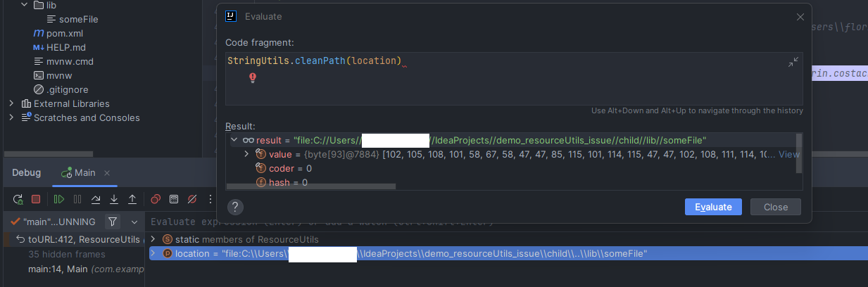Open HELP.md in project tree

(x=66, y=47)
